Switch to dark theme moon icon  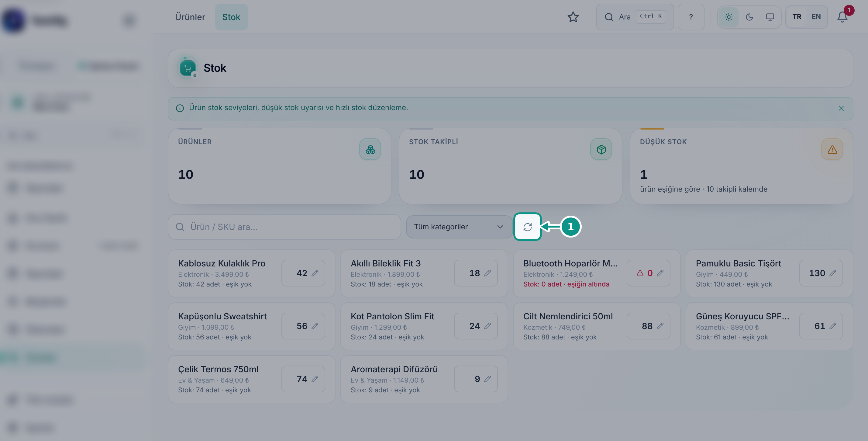749,17
